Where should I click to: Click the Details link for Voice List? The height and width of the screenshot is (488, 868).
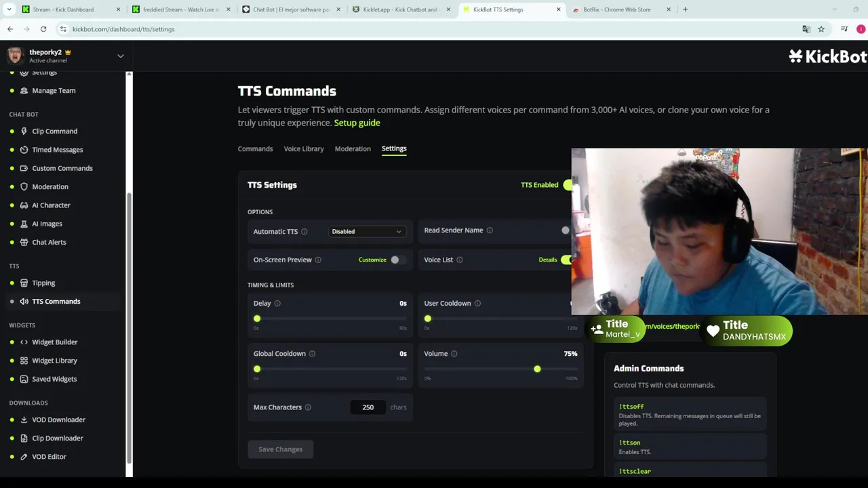[547, 260]
